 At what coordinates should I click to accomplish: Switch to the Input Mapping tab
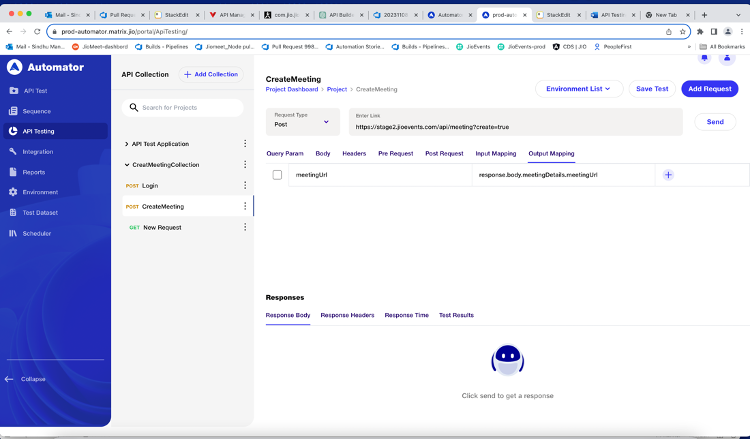tap(496, 154)
